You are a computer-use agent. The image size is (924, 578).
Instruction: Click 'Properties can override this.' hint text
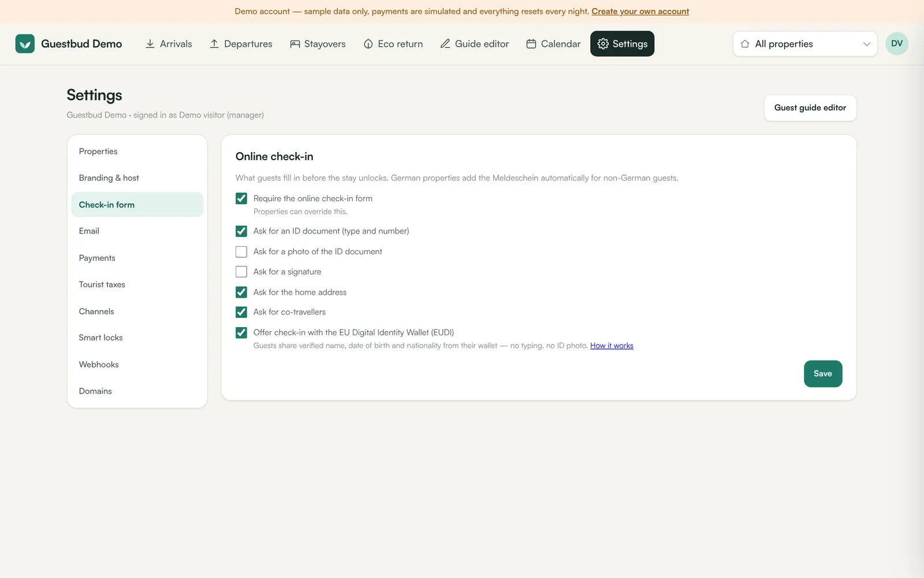point(300,212)
